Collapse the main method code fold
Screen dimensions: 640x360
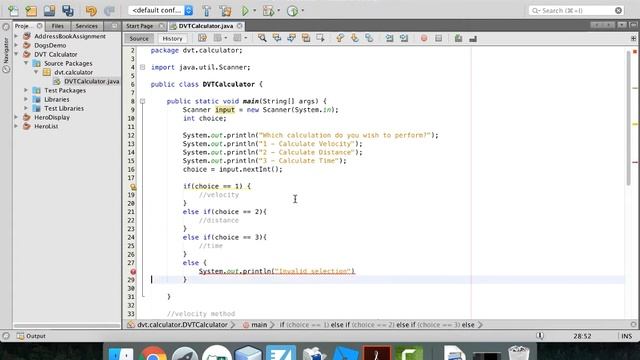point(142,101)
